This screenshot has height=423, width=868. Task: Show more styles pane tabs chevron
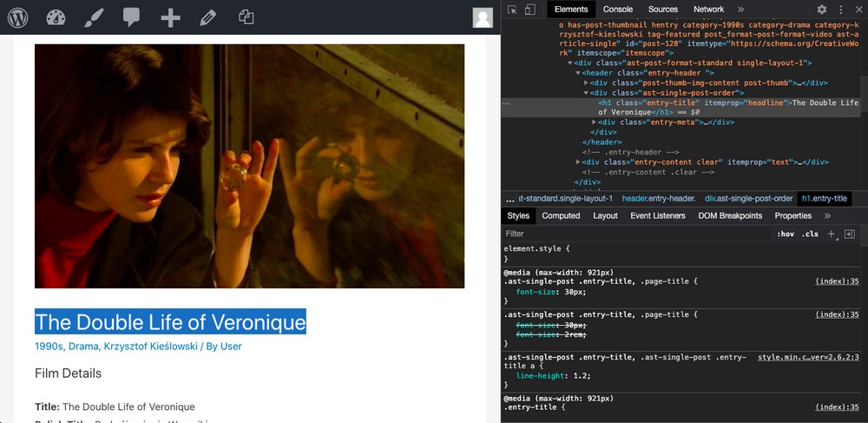827,216
